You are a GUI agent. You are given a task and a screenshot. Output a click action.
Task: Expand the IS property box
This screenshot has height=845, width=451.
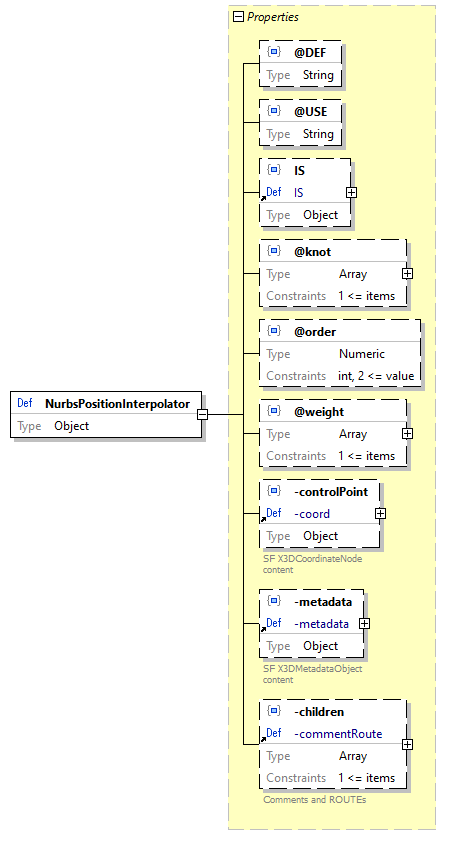(351, 192)
